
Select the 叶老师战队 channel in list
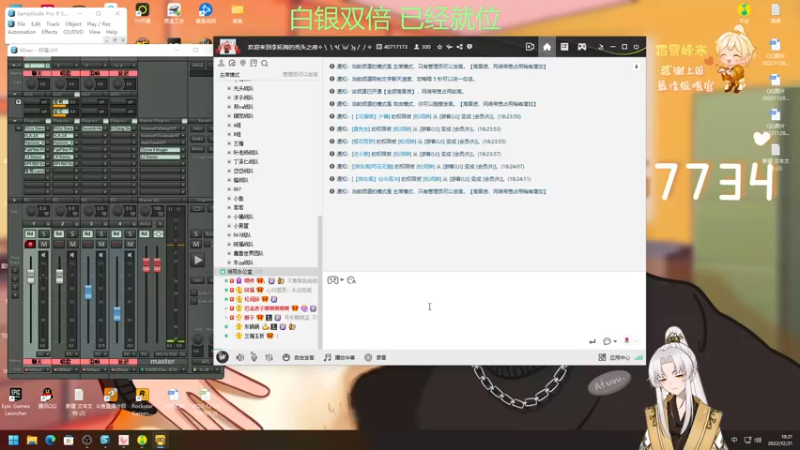tap(246, 153)
